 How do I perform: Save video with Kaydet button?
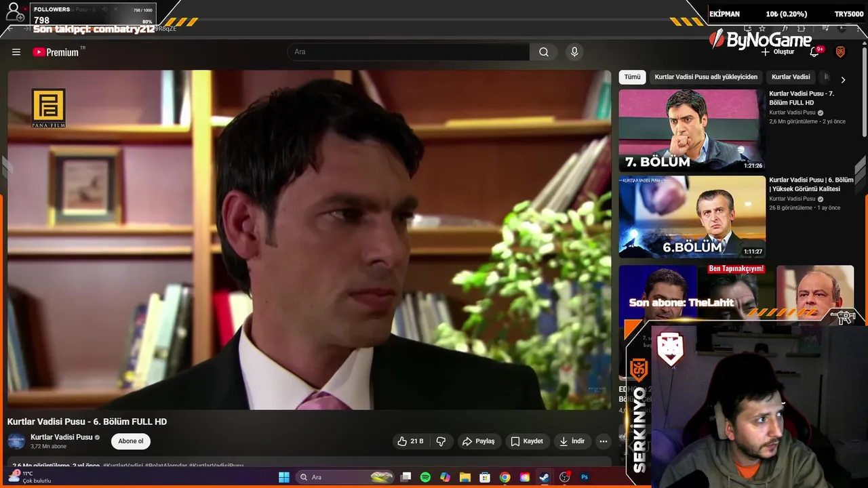pyautogui.click(x=527, y=441)
